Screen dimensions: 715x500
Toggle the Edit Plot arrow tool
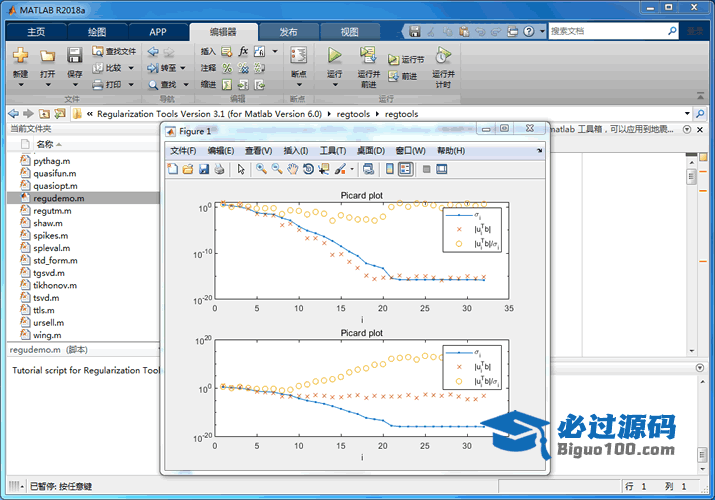pyautogui.click(x=241, y=169)
